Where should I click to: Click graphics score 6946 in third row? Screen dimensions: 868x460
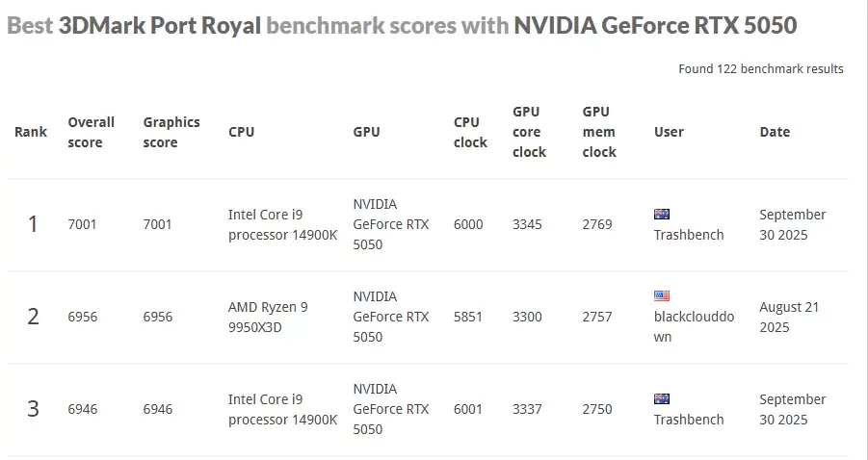pos(158,409)
